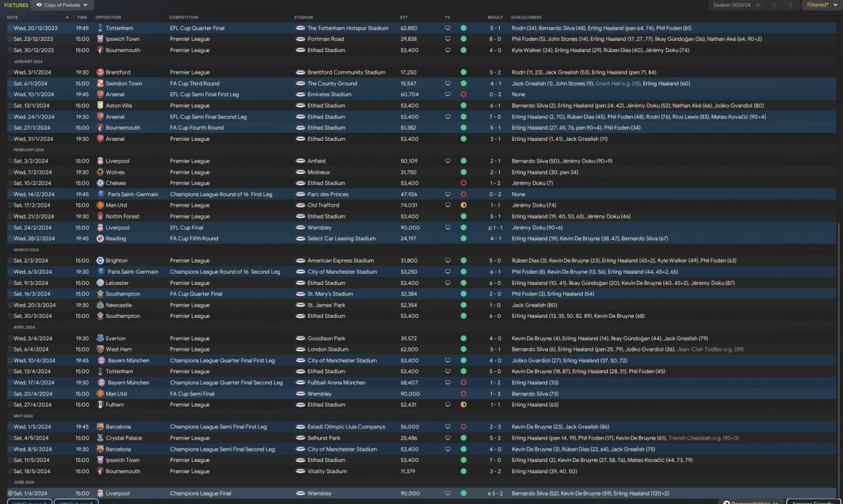The width and height of the screenshot is (843, 504).
Task: Click red loss indicator in Chelsea 10/2/2024 row
Action: click(x=464, y=183)
